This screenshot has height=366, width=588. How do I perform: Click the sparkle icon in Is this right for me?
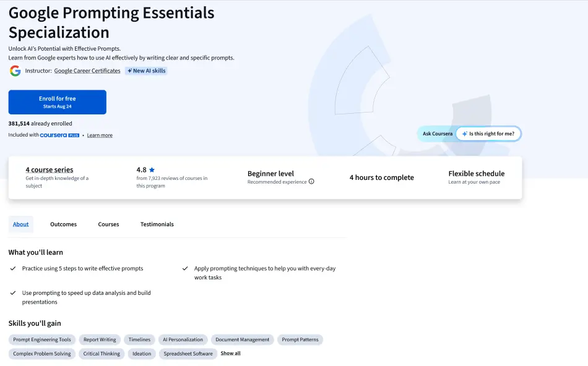tap(465, 134)
